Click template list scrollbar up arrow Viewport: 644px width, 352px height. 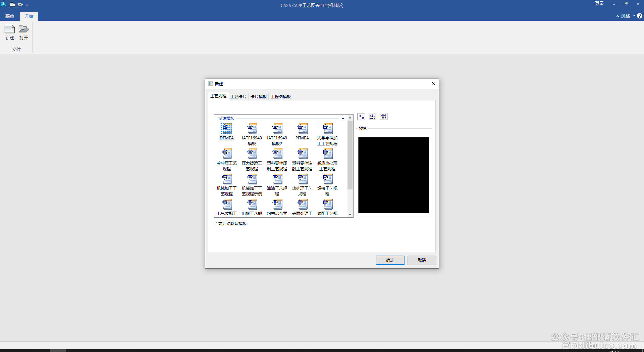(350, 118)
